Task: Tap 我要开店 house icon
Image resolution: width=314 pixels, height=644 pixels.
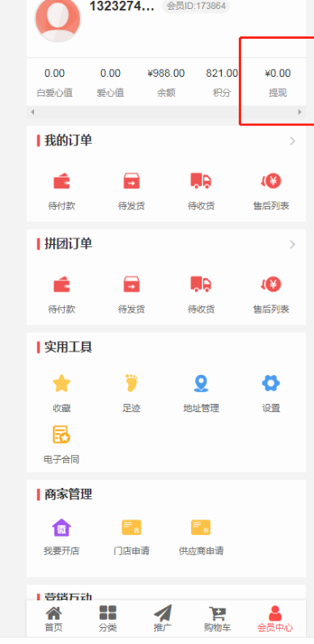Action: [x=62, y=528]
